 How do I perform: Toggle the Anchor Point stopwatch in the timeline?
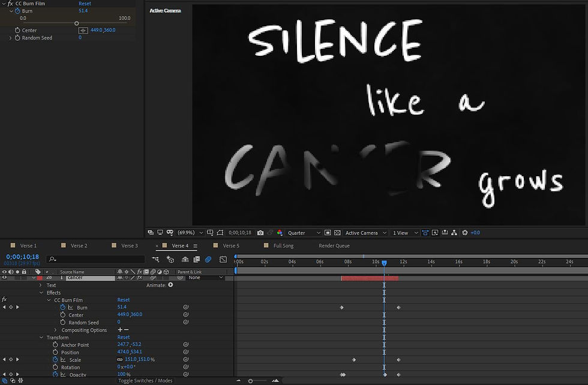tap(55, 344)
